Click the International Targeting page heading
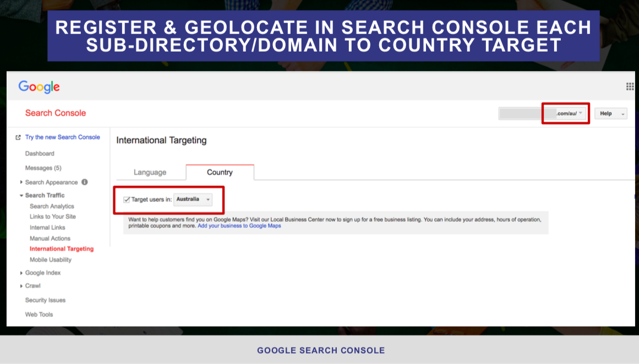The width and height of the screenshot is (639, 364). click(161, 140)
